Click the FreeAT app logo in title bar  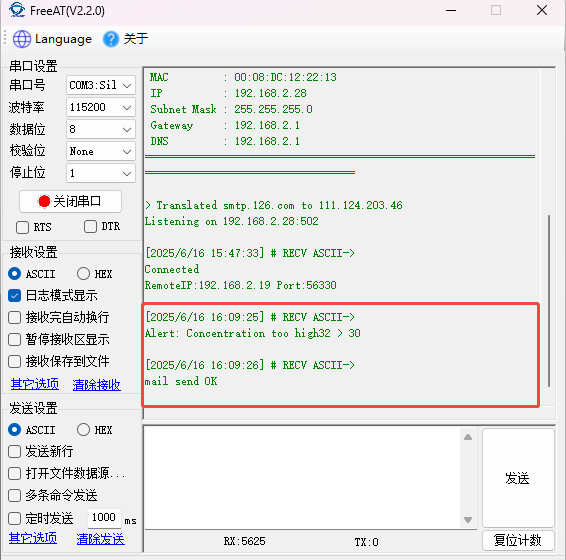[x=17, y=10]
